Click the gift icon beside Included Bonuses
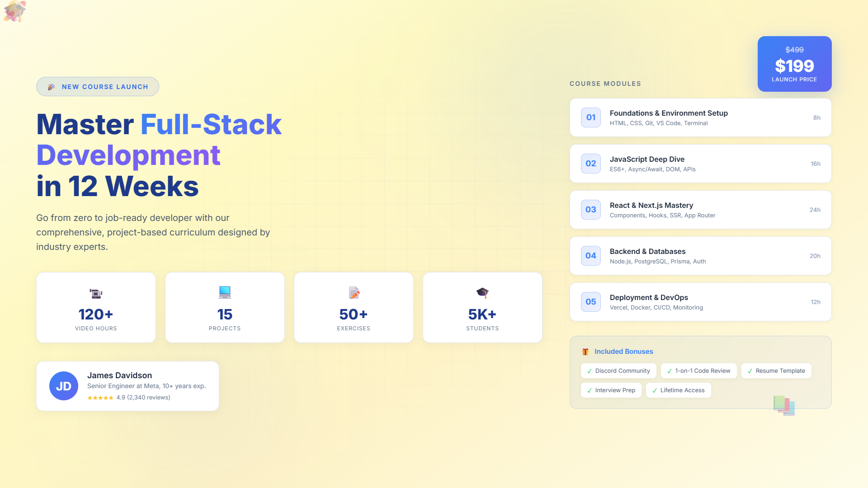Viewport: 868px width, 488px height. click(585, 352)
